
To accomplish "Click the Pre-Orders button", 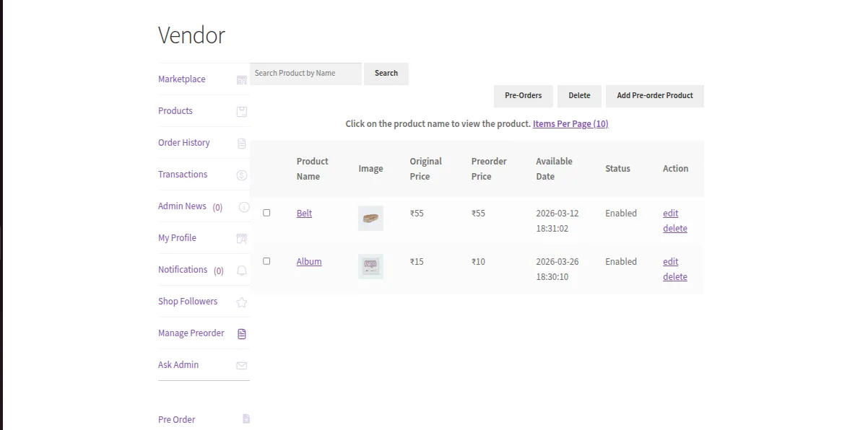I will [x=524, y=96].
